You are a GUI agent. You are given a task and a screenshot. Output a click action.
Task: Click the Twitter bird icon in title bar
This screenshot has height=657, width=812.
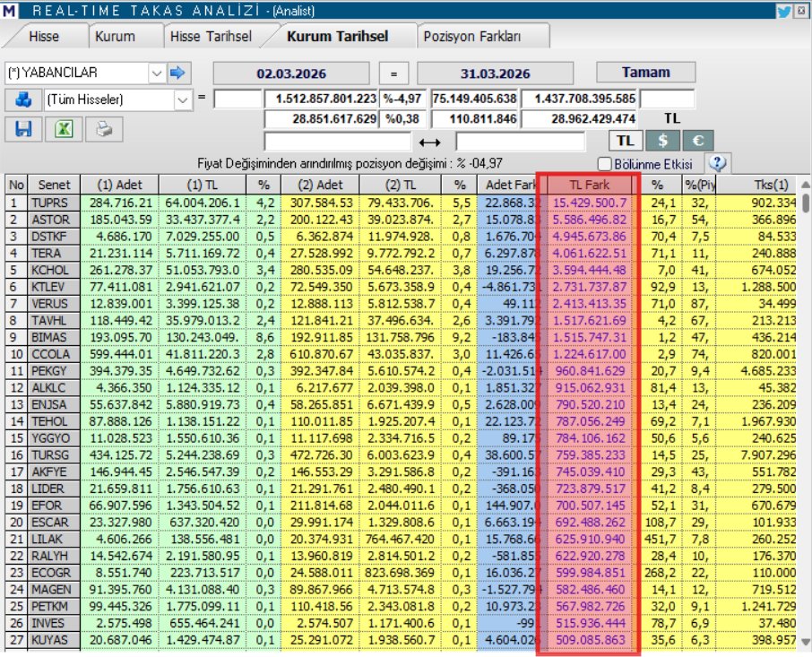(x=784, y=11)
